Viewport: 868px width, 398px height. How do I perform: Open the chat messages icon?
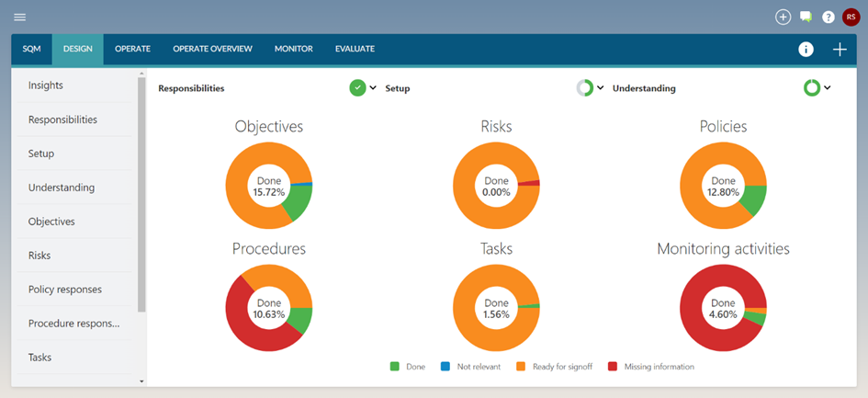point(806,17)
